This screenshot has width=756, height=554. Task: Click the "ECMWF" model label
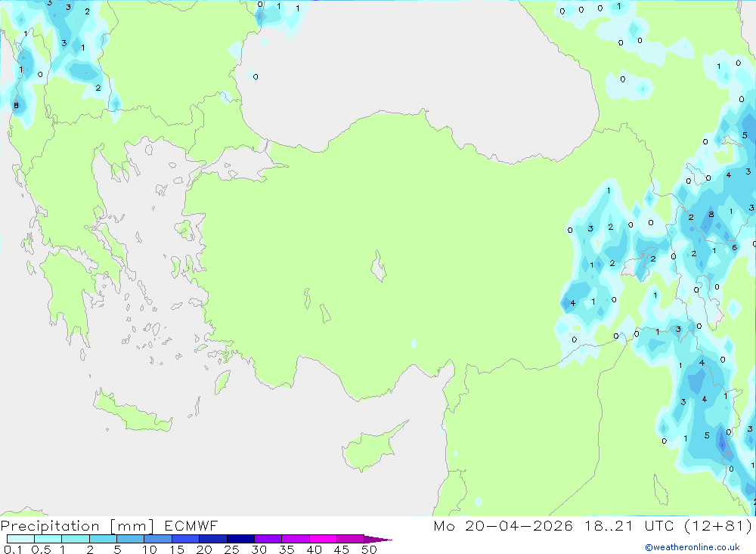tap(191, 525)
